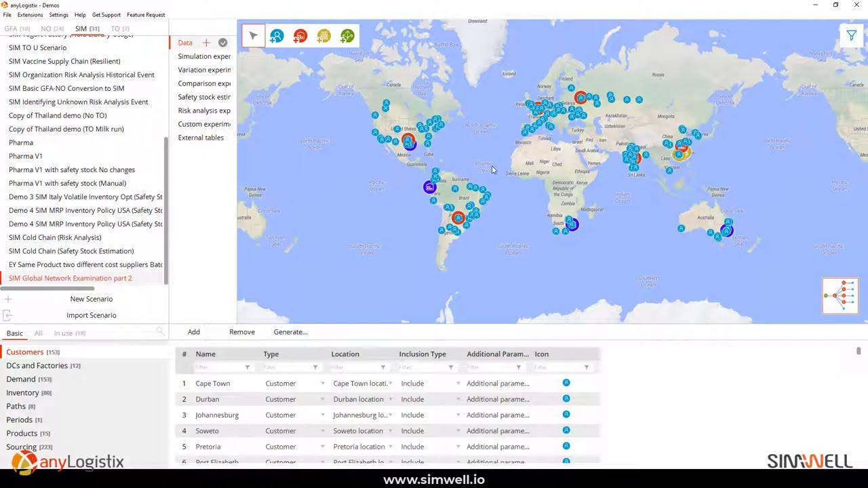Screen dimensions: 868x488
Task: Open the Location column filter funnel
Action: pos(383,367)
